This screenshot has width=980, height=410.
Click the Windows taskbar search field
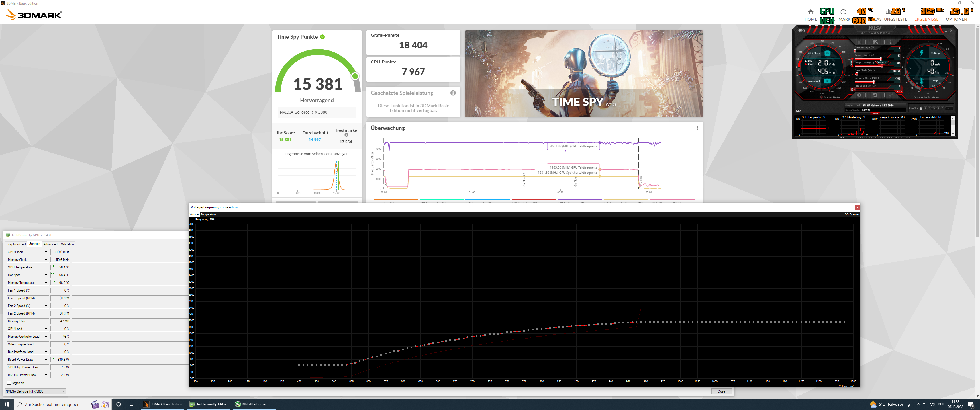52,404
